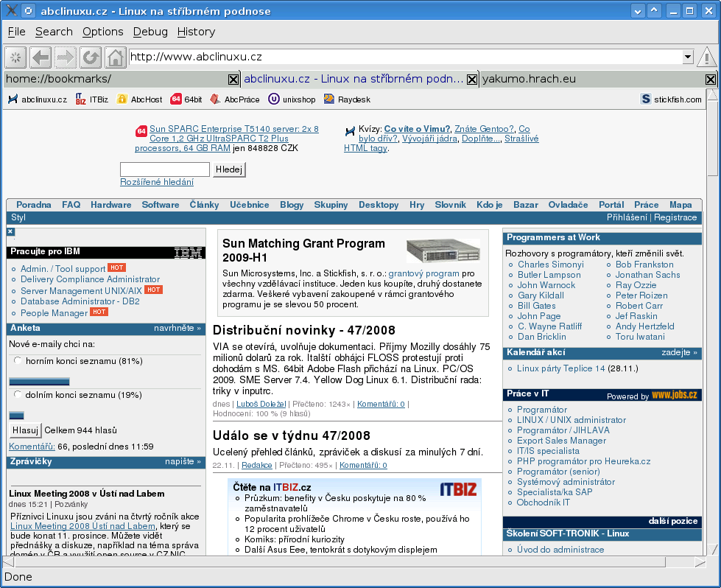Open the AbcHost bookmark icon

coord(122,99)
